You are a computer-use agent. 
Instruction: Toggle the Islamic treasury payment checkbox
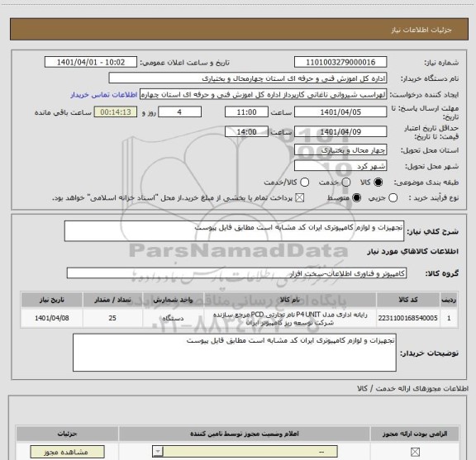click(x=300, y=198)
